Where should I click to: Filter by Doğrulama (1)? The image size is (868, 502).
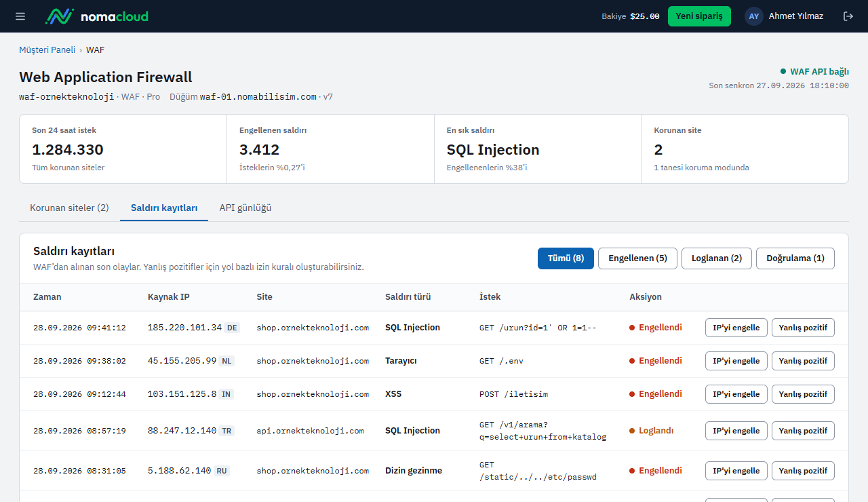point(795,258)
